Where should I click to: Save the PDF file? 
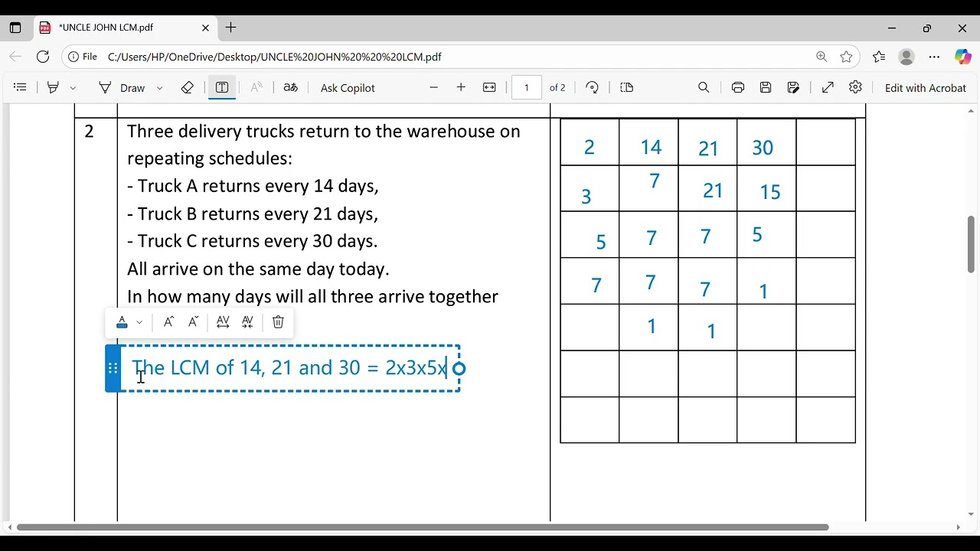point(766,88)
